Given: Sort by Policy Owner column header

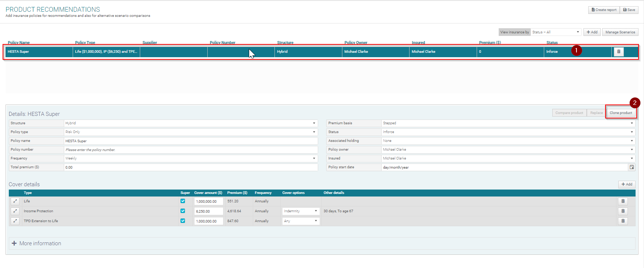Looking at the screenshot, I should point(356,43).
